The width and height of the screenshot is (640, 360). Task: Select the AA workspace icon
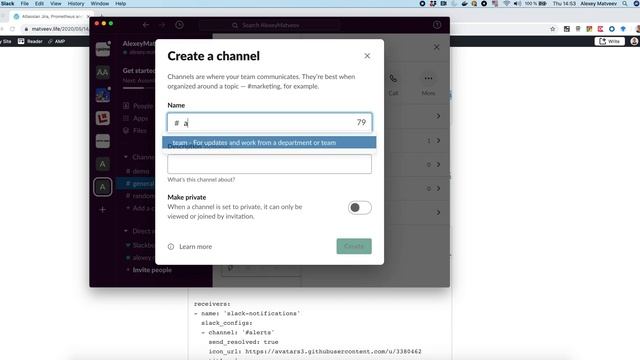tap(102, 73)
